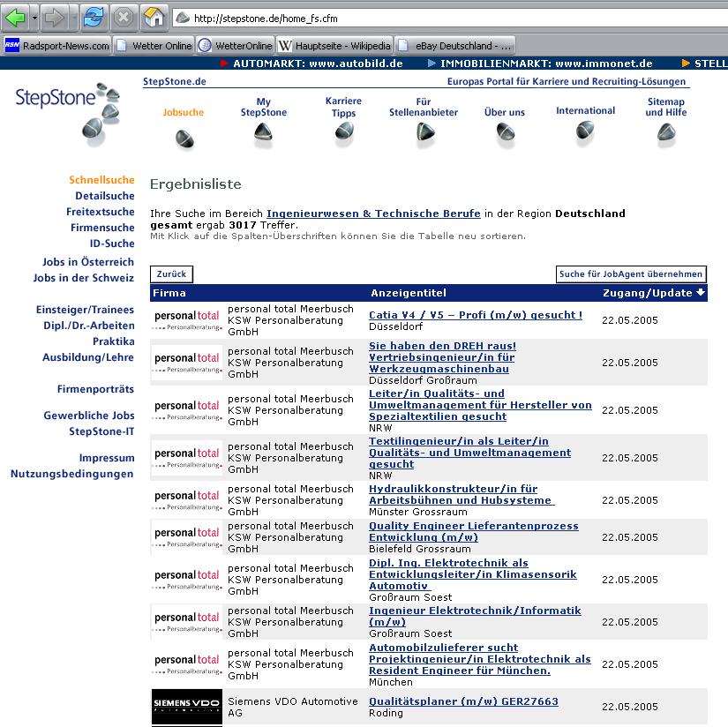Image resolution: width=728 pixels, height=727 pixels.
Task: Click the browser Forward arrow button
Action: click(x=55, y=19)
